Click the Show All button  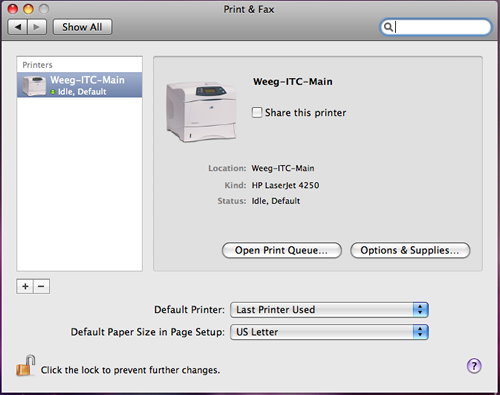point(82,27)
